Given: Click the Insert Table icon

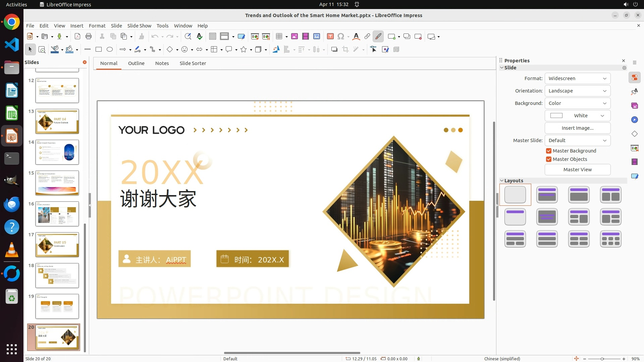Looking at the screenshot, I should click(279, 37).
